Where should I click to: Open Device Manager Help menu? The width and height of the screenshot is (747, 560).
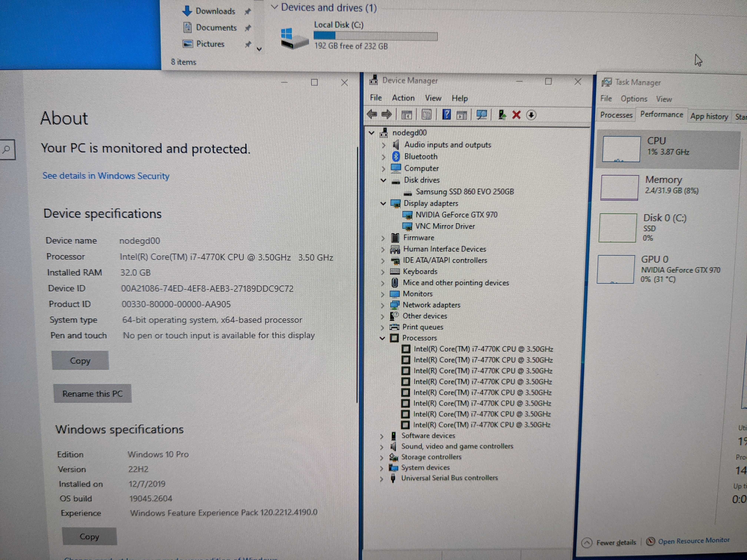(x=460, y=98)
